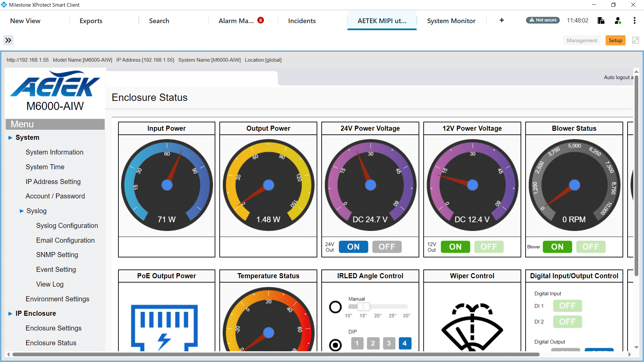Select the AETEK MIPI utility tab

click(x=382, y=21)
